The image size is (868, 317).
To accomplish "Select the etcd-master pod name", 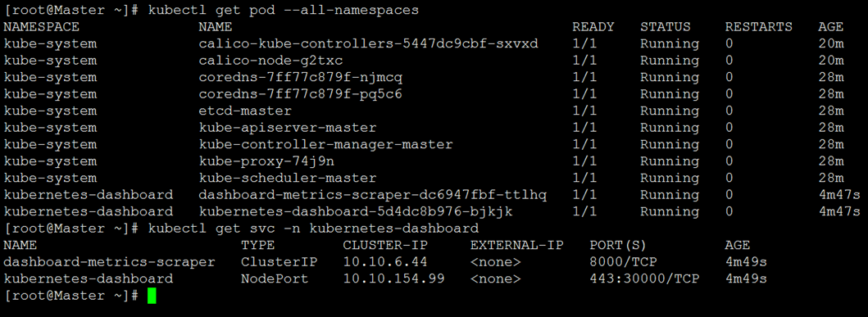I will 245,111.
